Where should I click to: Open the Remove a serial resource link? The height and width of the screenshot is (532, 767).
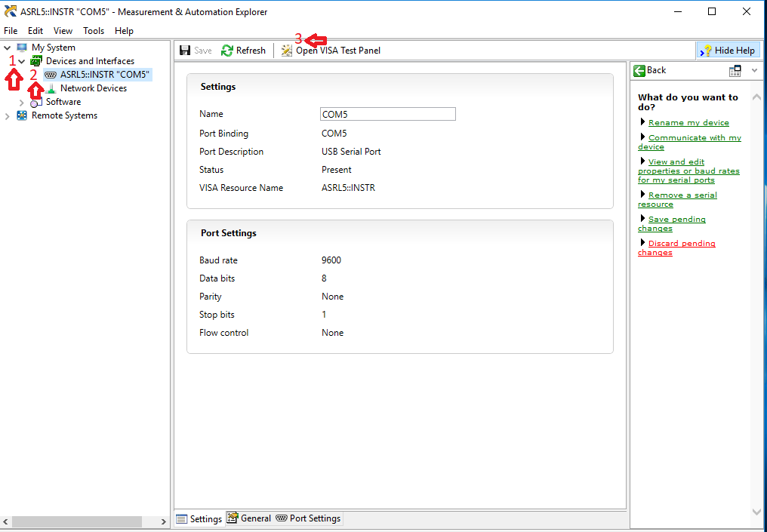[x=677, y=199]
